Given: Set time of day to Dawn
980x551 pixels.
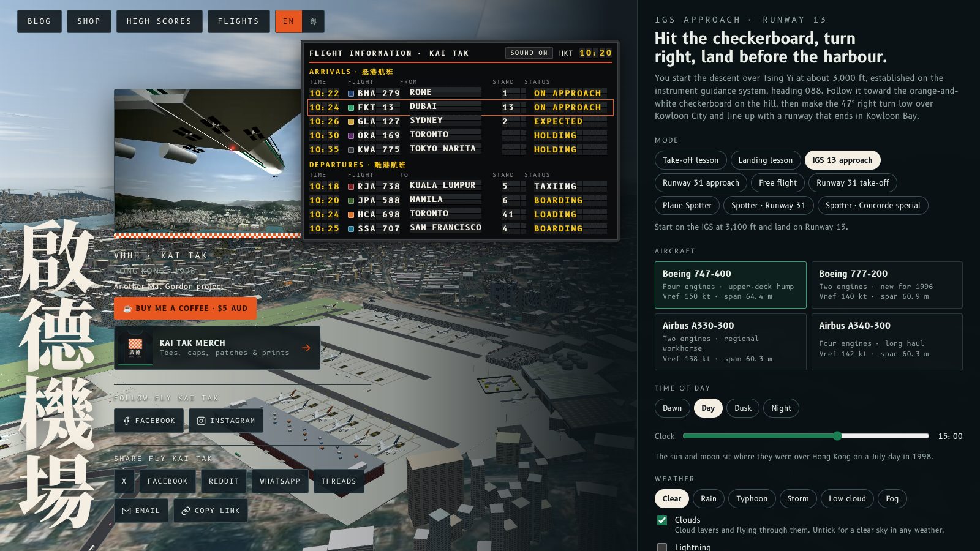Looking at the screenshot, I should (672, 408).
